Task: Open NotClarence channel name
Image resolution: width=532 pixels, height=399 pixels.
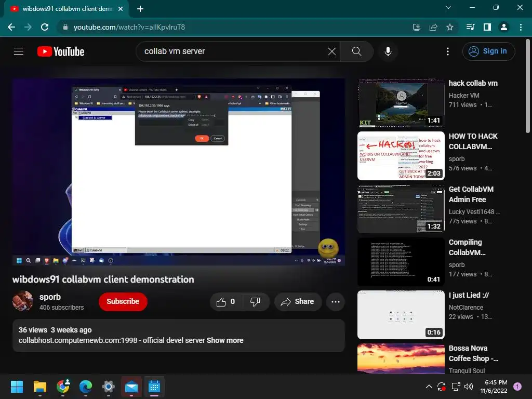Action: click(x=466, y=308)
